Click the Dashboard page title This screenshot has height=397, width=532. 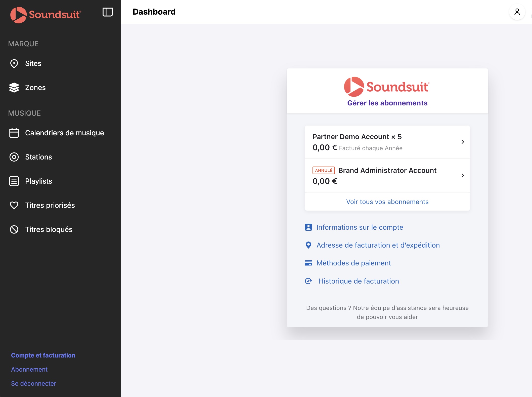click(x=154, y=12)
